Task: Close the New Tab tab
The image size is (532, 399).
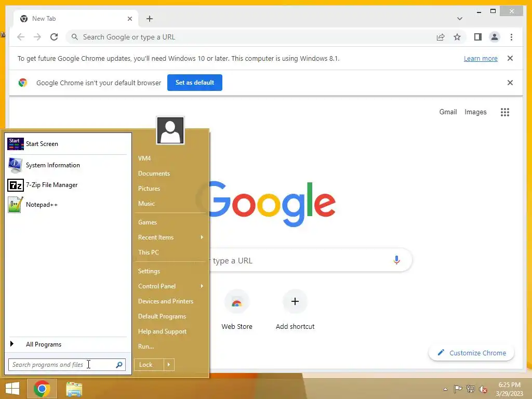Action: coord(129,19)
